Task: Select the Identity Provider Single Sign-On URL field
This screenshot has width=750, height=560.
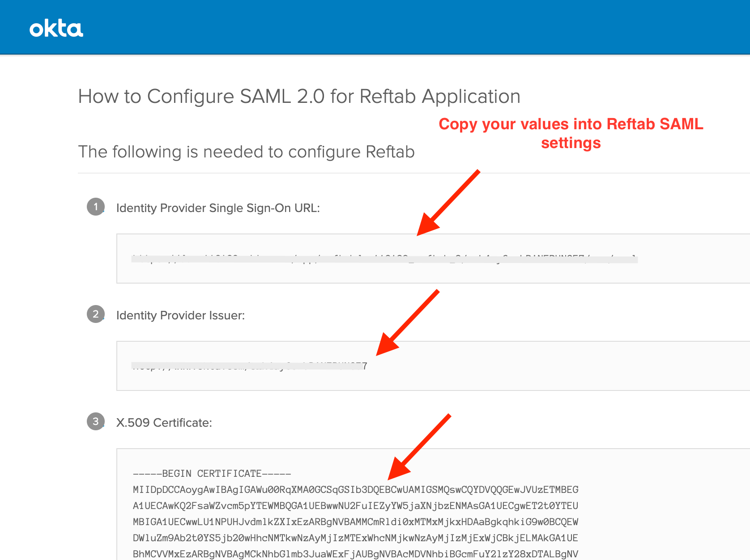Action: [433, 259]
